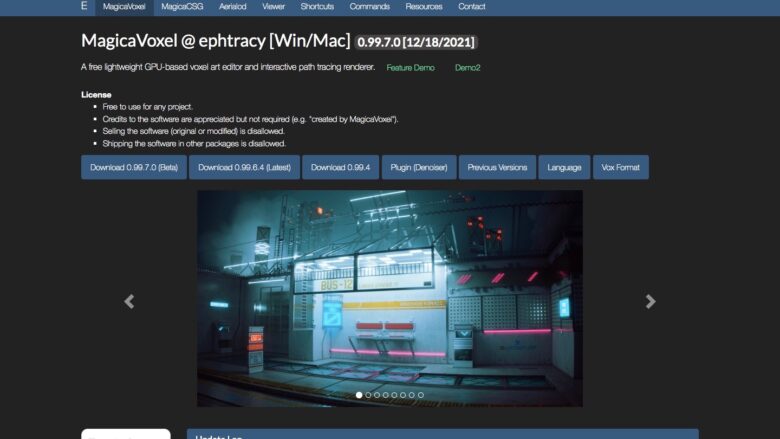The height and width of the screenshot is (439, 780).
Task: Click the version badge 0.99.7.0 [12/18/2021]
Action: click(x=416, y=42)
